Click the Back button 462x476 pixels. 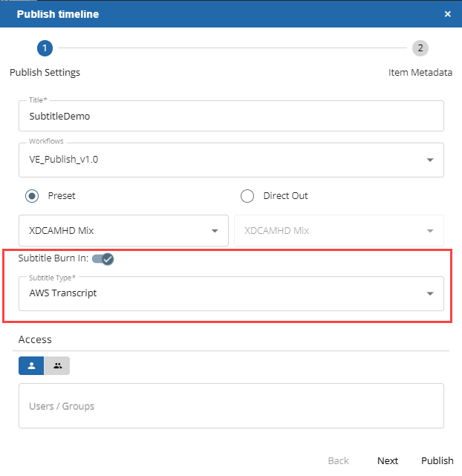(339, 460)
